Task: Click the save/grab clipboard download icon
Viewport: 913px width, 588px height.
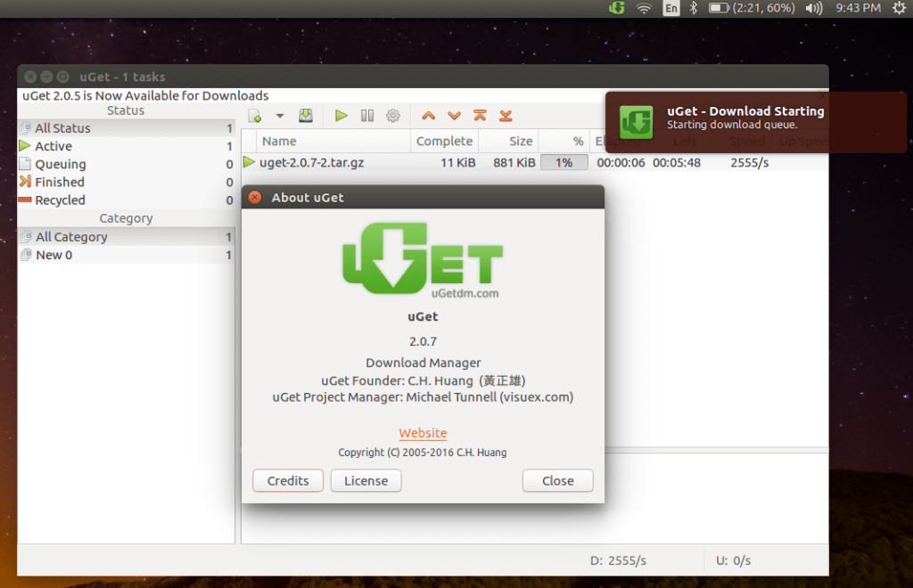Action: 306,116
